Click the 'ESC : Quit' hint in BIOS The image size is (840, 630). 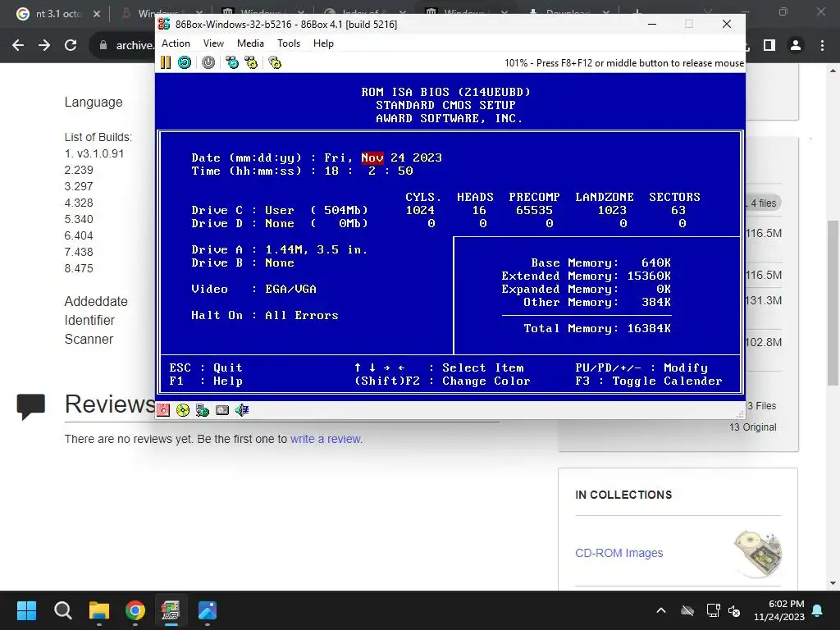click(x=206, y=368)
